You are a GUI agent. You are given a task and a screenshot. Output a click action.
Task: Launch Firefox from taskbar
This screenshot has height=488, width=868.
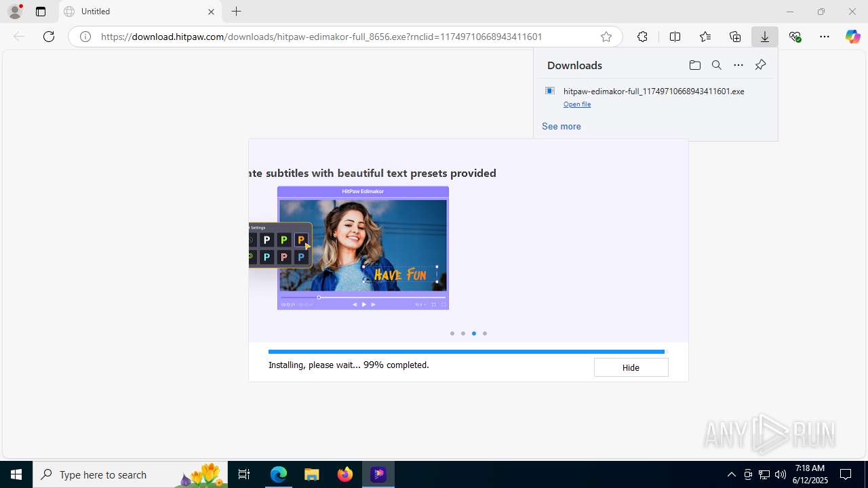coord(345,474)
